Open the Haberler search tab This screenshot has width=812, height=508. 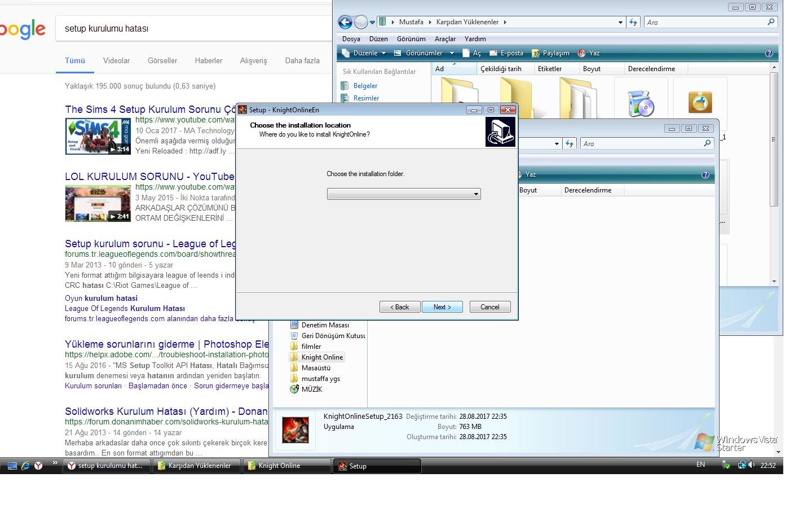(209, 60)
